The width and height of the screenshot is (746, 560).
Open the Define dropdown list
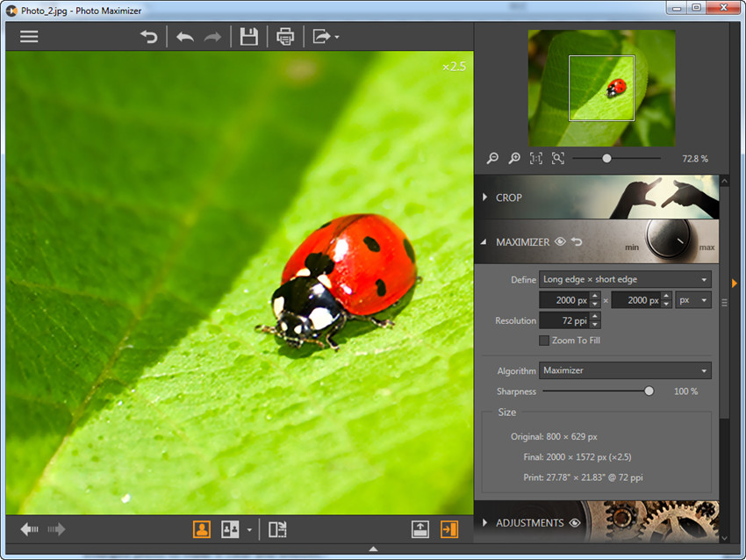pos(625,279)
